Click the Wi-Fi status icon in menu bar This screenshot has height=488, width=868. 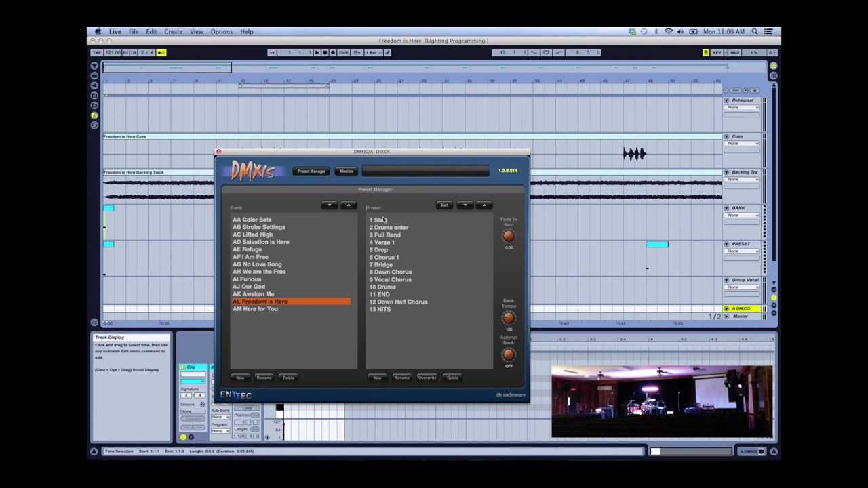(x=669, y=31)
